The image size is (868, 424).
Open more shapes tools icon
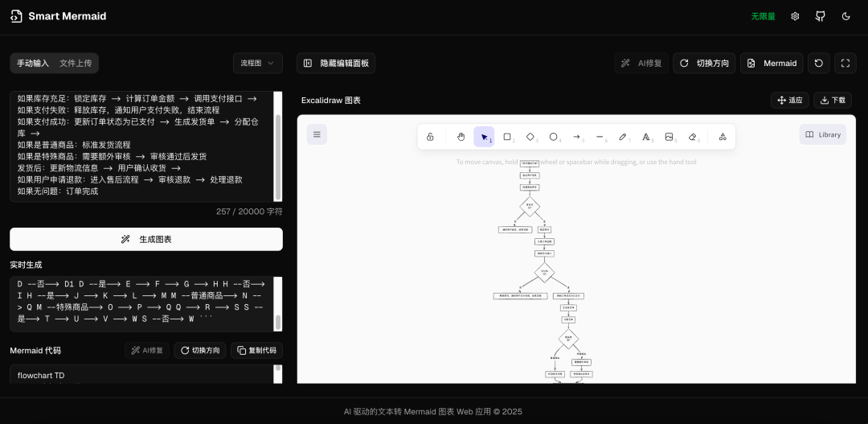723,137
